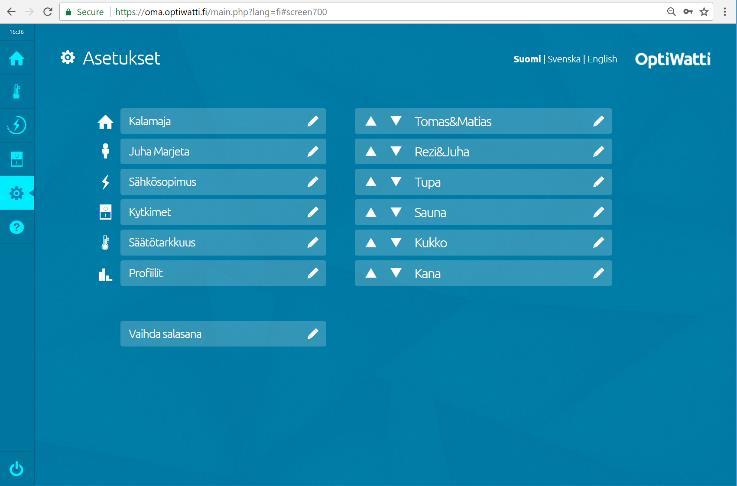This screenshot has height=486, width=737.
Task: Move Kukko down with the arrow
Action: (396, 243)
